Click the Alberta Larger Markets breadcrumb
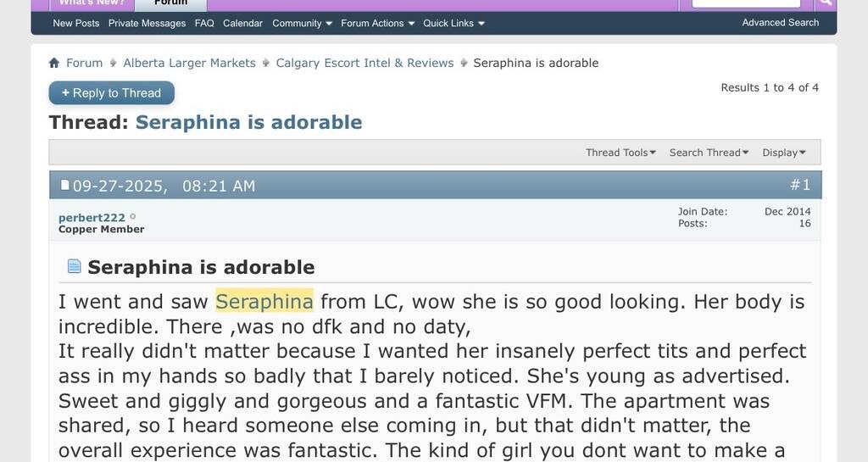The width and height of the screenshot is (868, 462). click(x=189, y=63)
